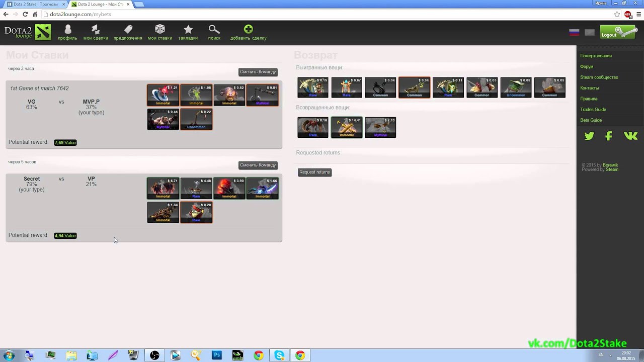
Task: Open Пожертвования link
Action: click(596, 56)
